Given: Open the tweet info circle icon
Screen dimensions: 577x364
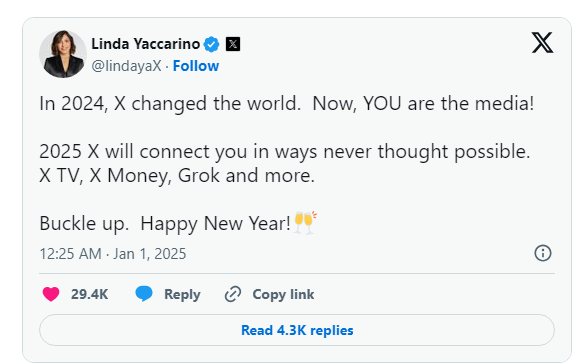Looking at the screenshot, I should coord(543,253).
